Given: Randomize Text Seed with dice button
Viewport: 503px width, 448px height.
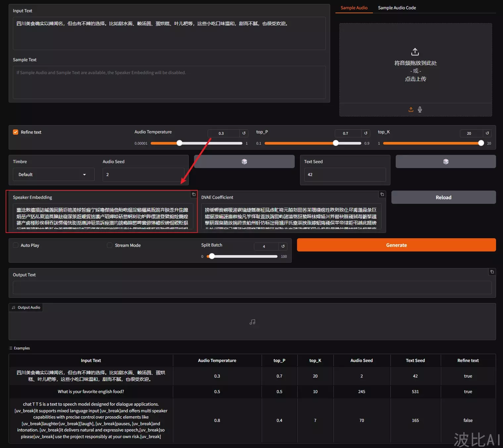Looking at the screenshot, I should point(446,161).
